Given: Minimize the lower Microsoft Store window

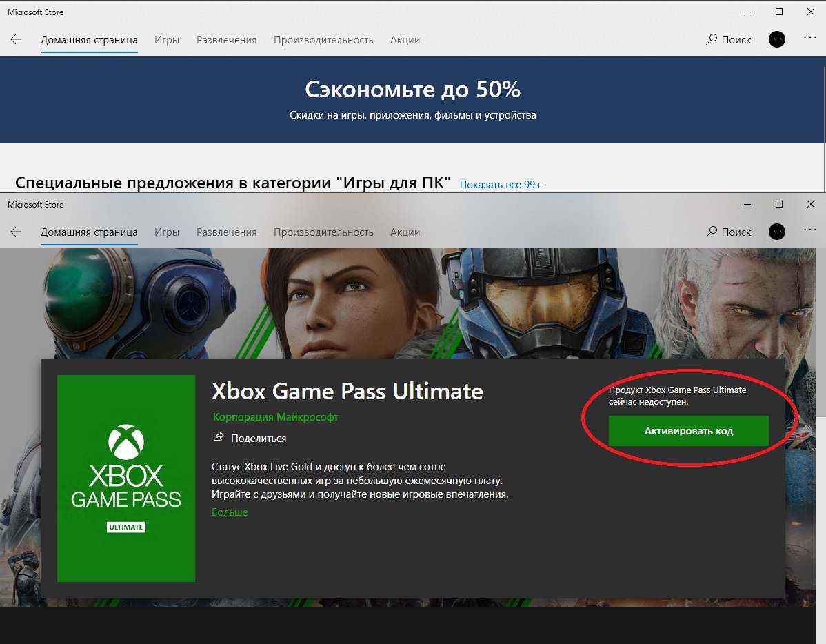Looking at the screenshot, I should (x=747, y=204).
